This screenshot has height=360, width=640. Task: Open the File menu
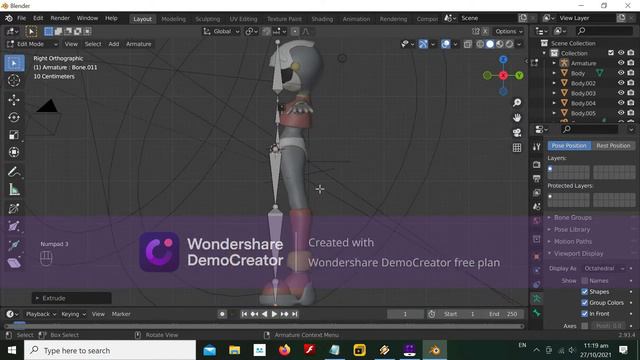tap(21, 18)
